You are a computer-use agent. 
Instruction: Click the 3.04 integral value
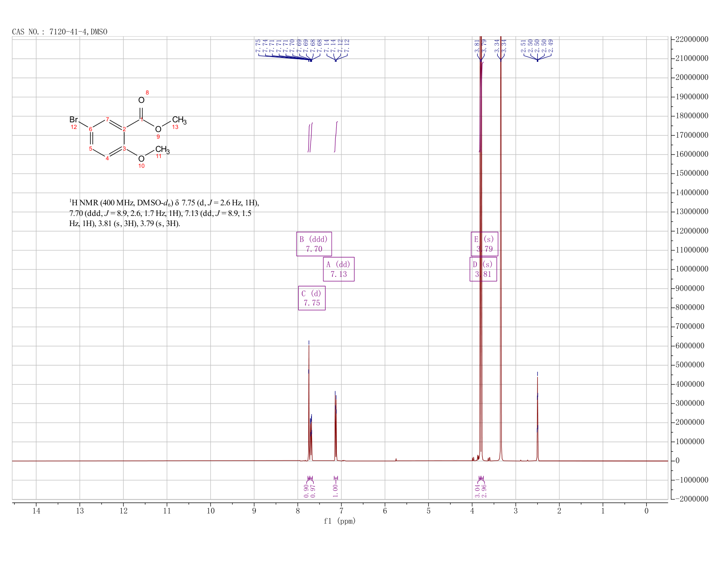click(x=477, y=491)
